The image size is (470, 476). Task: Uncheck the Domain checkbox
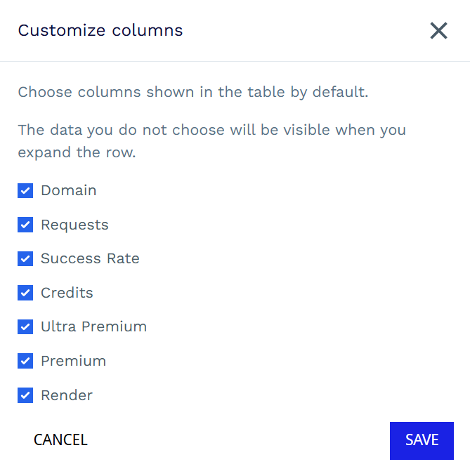[25, 190]
